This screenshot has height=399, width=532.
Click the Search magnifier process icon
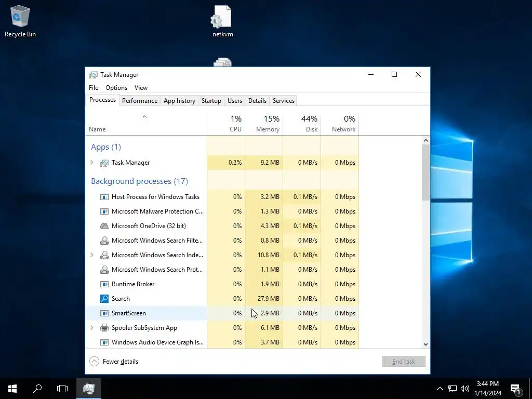104,299
